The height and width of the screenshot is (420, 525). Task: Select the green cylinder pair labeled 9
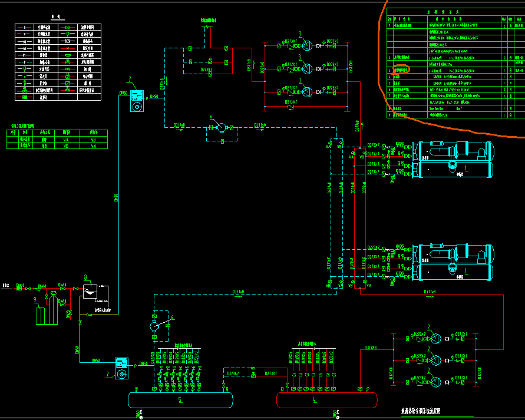(42, 314)
